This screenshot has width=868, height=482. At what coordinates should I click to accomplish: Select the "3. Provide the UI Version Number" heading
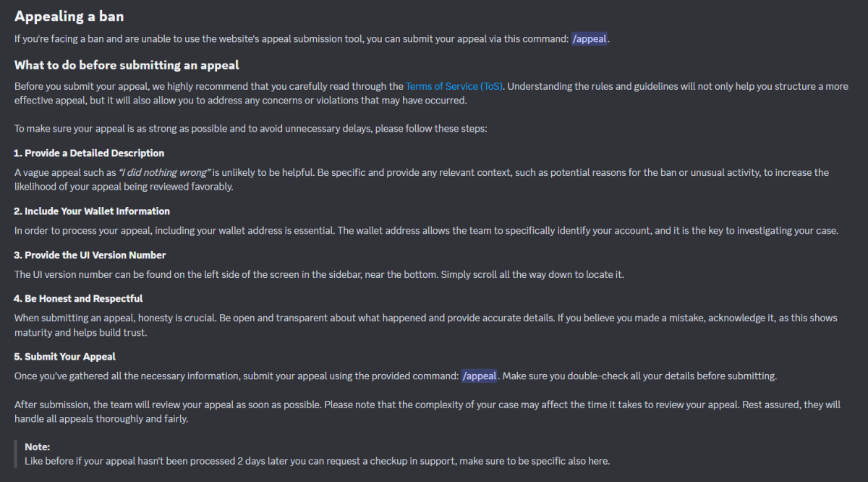click(90, 255)
